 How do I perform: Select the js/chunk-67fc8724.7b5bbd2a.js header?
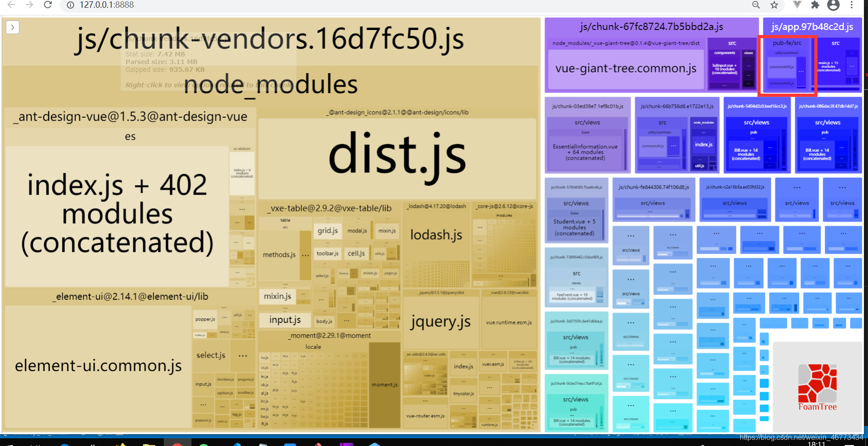click(x=651, y=27)
